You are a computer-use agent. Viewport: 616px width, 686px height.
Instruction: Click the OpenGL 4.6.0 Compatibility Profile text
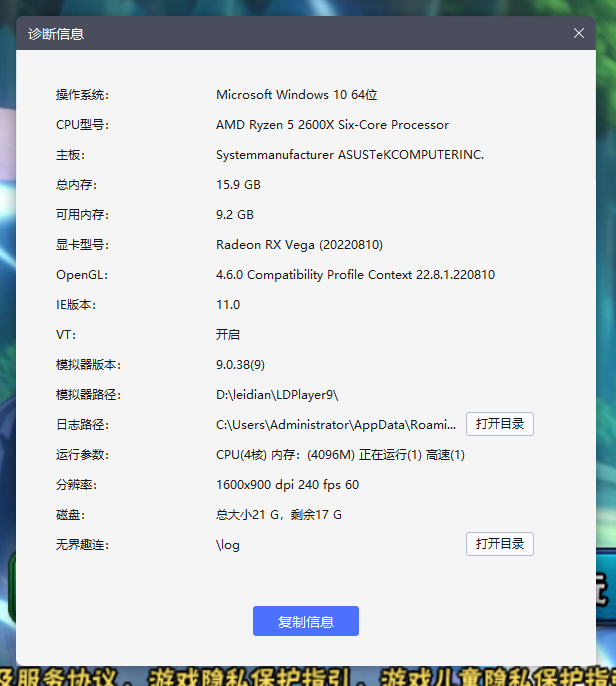point(355,275)
